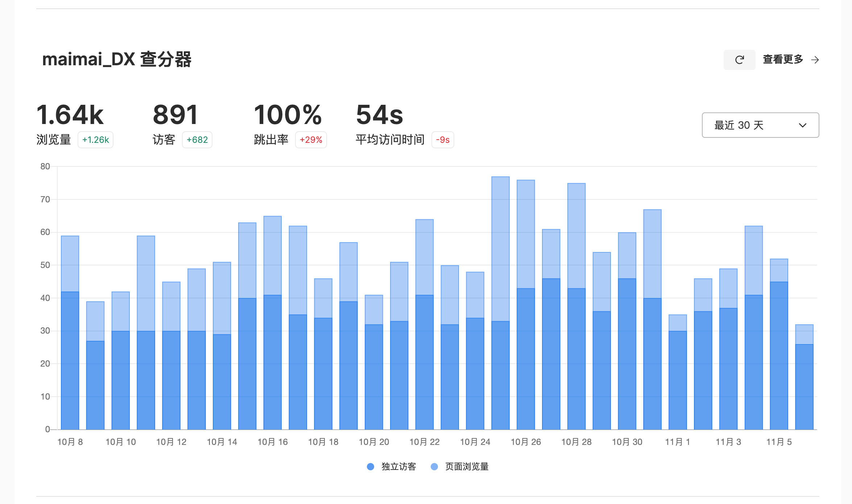Toggle the 独立访客 legend series

tap(391, 467)
